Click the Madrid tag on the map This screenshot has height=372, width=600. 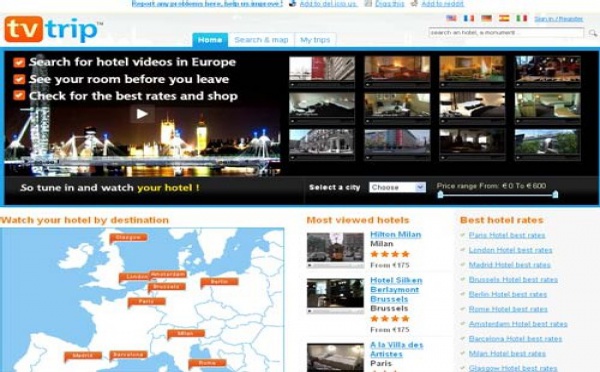[x=83, y=356]
